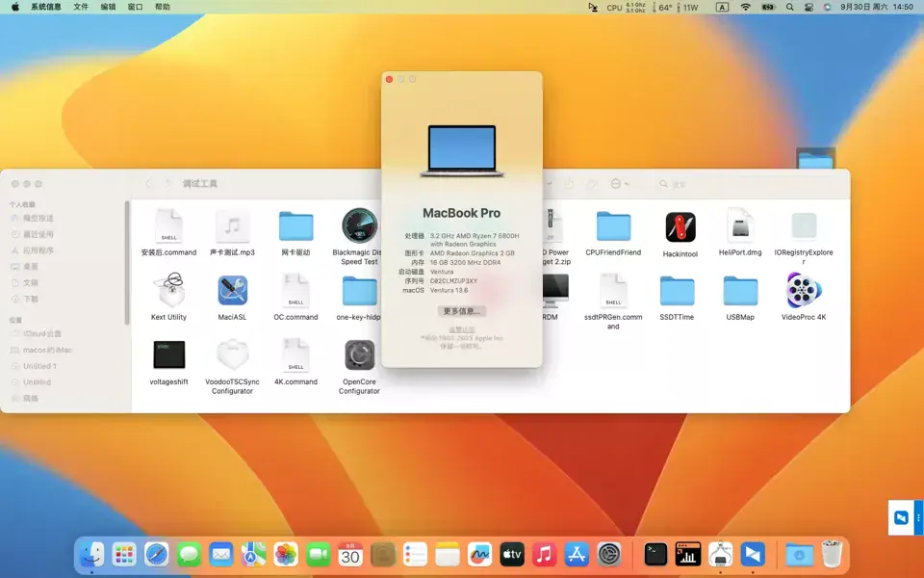The image size is (924, 578).
Task: Open Safari from the Dock
Action: click(156, 555)
